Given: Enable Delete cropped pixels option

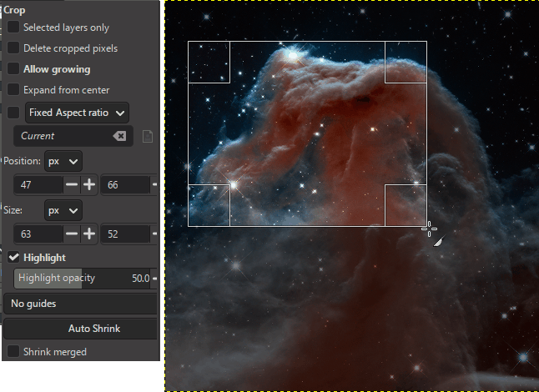Looking at the screenshot, I should pyautogui.click(x=13, y=48).
